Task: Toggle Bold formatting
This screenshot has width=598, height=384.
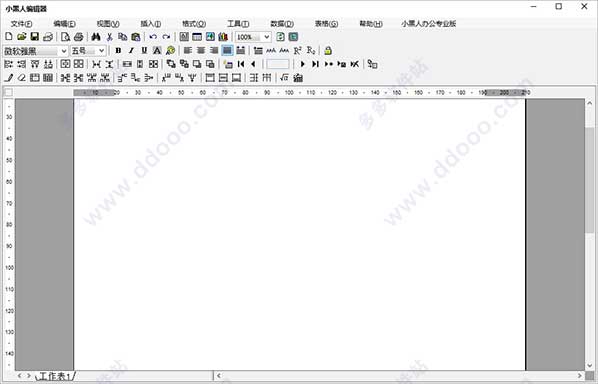Action: pyautogui.click(x=118, y=50)
